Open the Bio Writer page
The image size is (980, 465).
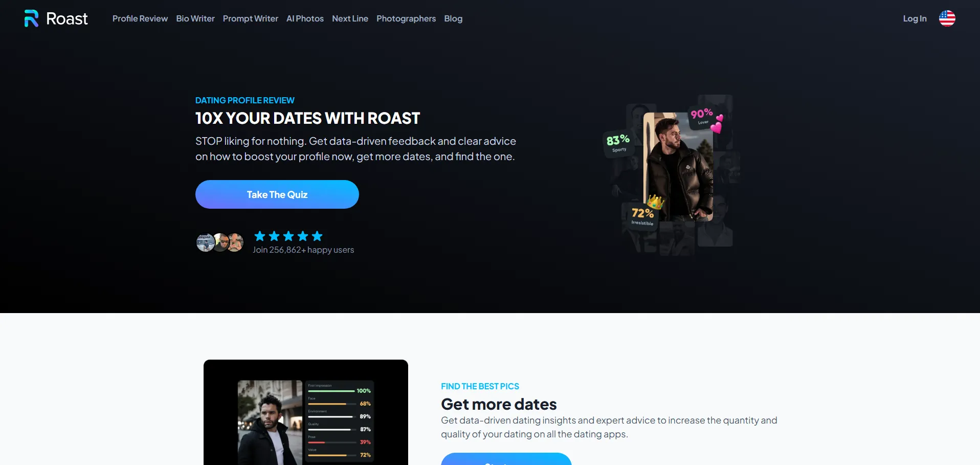195,18
